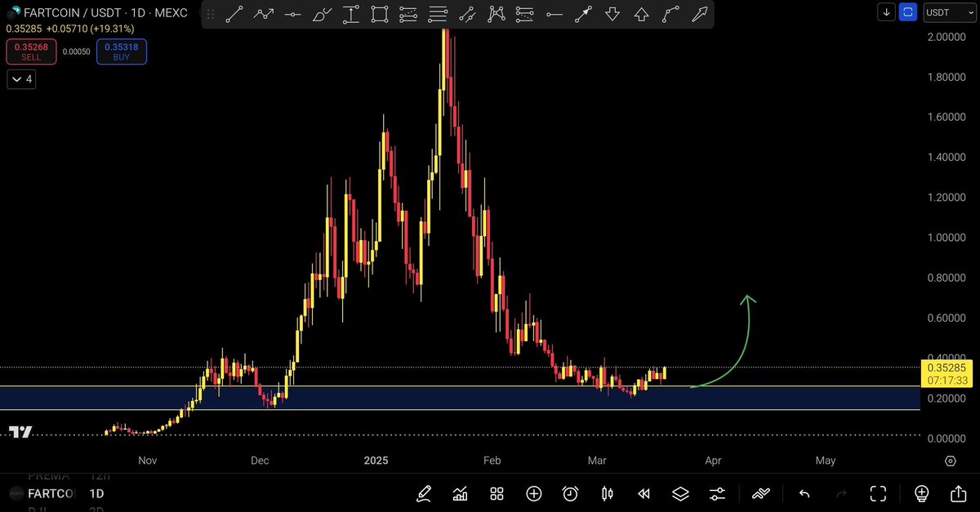Click the 0.00050 spread value
Image resolution: width=980 pixels, height=512 pixels.
tap(77, 52)
